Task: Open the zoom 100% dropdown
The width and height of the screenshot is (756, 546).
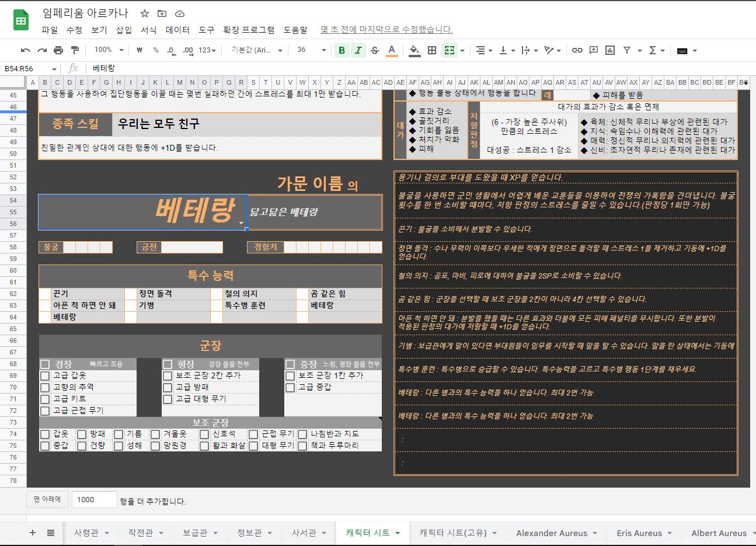Action: click(x=109, y=50)
